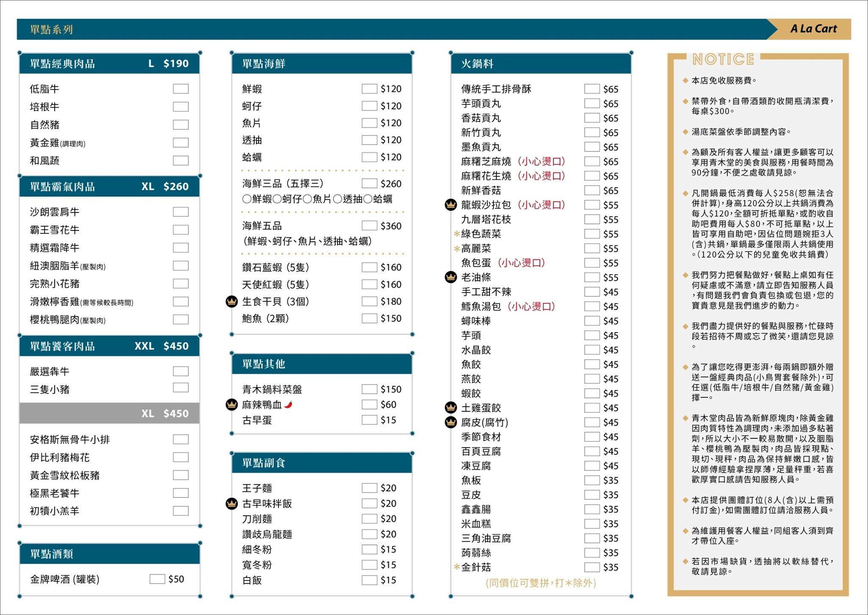Tick the 金牌啤酒 (罐裝) checkbox

[157, 579]
